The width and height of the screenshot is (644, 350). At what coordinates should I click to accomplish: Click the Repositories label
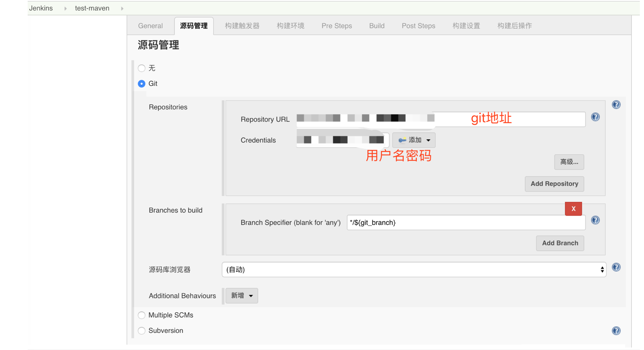point(168,107)
